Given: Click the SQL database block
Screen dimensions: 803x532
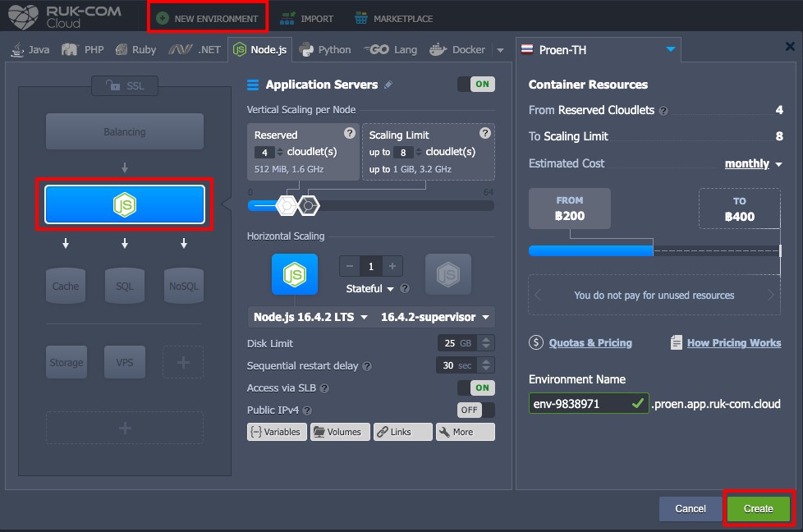Looking at the screenshot, I should point(125,286).
